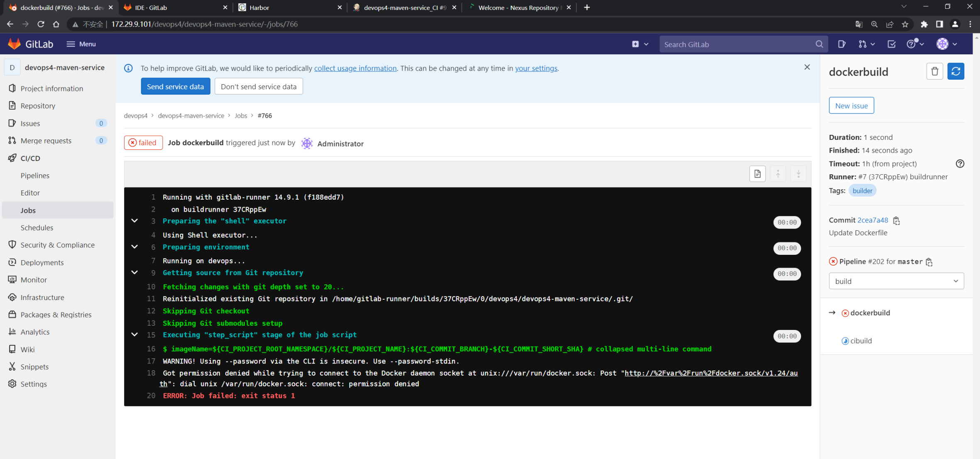Click Send service data button
The height and width of the screenshot is (459, 980).
pyautogui.click(x=175, y=86)
